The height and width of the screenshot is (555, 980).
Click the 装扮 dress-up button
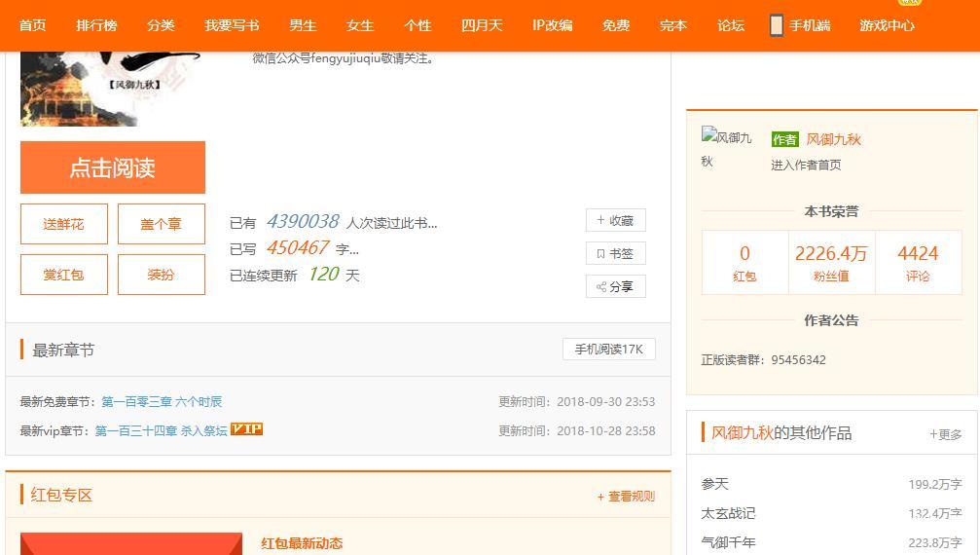[162, 275]
